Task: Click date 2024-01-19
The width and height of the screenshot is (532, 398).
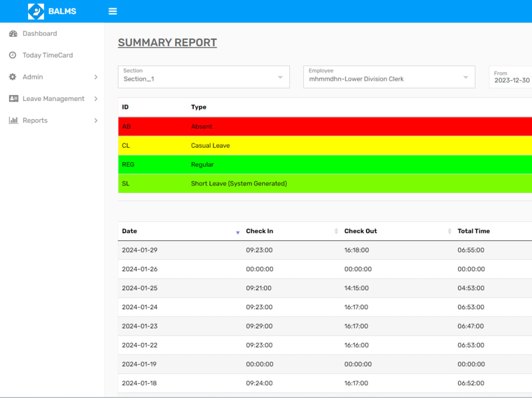Action: pyautogui.click(x=139, y=364)
